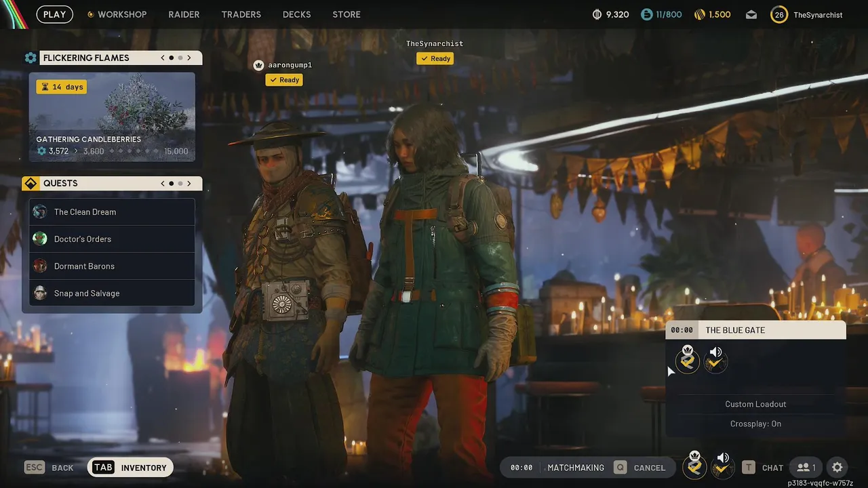The width and height of the screenshot is (868, 488).
Task: Click the coin currency icon beside 9,320
Action: coord(597,14)
